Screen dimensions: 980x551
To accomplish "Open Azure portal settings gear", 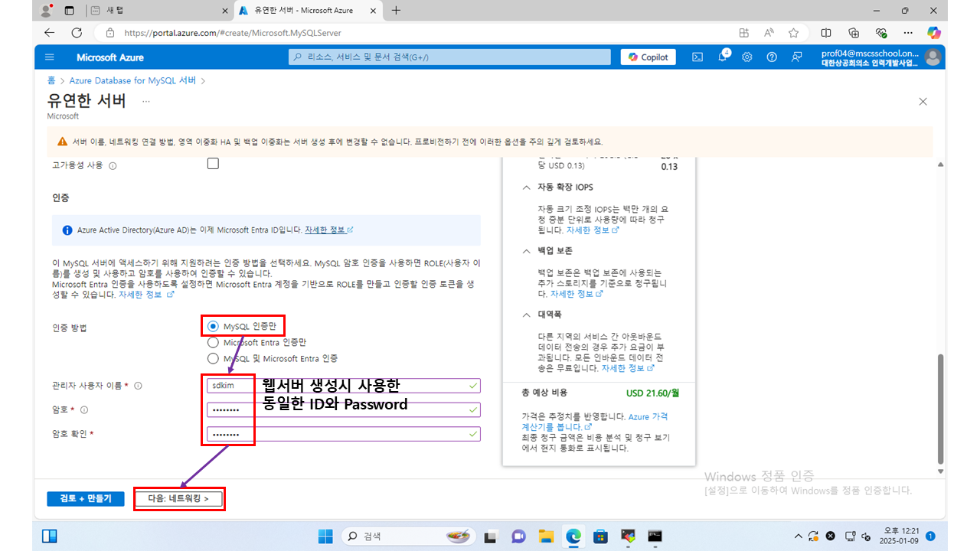I will tap(747, 57).
